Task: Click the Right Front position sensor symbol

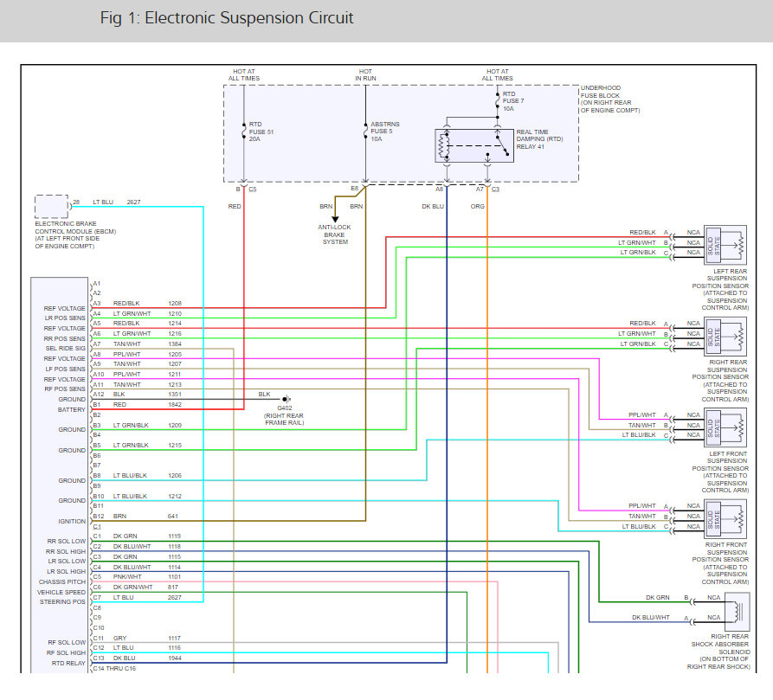Action: pyautogui.click(x=725, y=518)
